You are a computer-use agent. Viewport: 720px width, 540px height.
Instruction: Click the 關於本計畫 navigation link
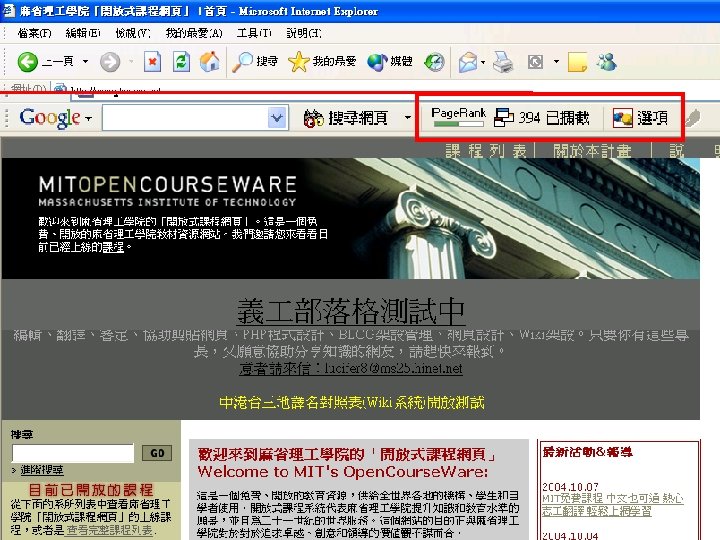[x=592, y=151]
